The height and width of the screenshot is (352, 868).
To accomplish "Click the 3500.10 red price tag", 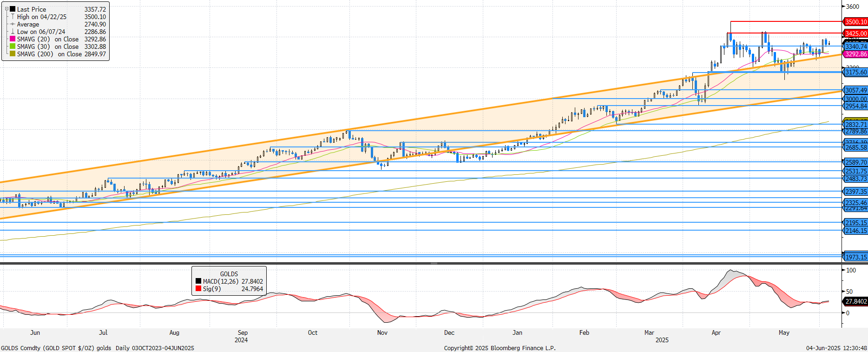I will 855,22.
